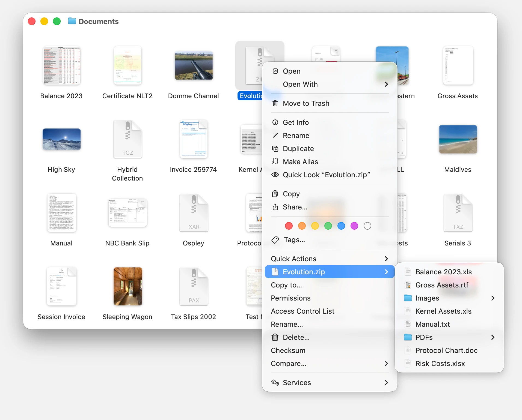Open Risk Costs.xlsx from submenu
The width and height of the screenshot is (522, 420).
point(449,364)
